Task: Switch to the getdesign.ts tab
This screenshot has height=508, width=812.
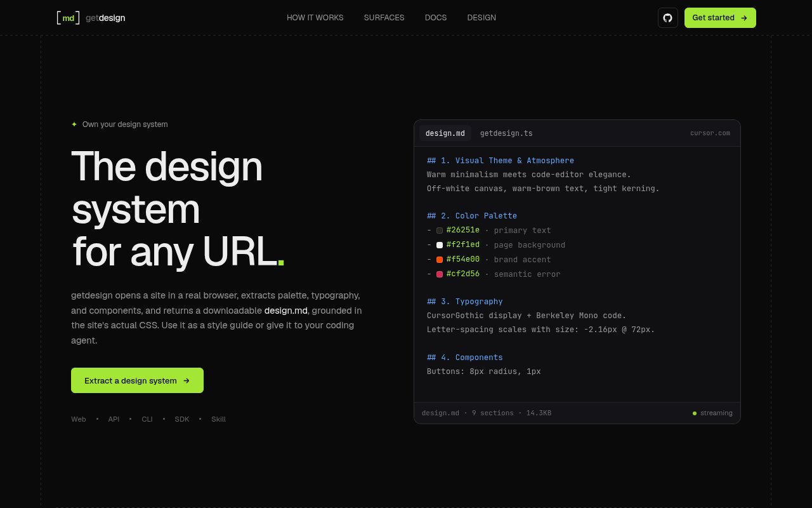Action: [x=506, y=133]
